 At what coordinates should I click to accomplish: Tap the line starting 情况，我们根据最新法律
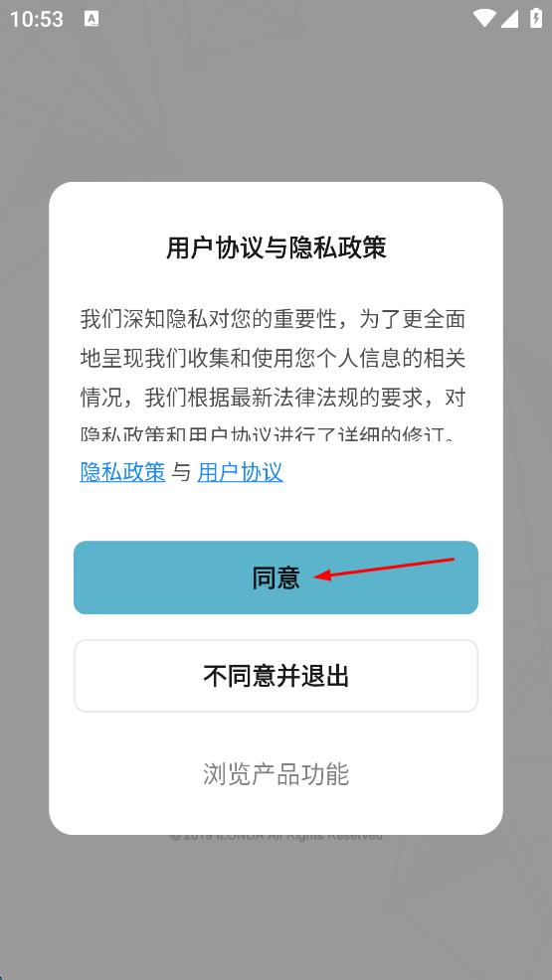pos(273,398)
